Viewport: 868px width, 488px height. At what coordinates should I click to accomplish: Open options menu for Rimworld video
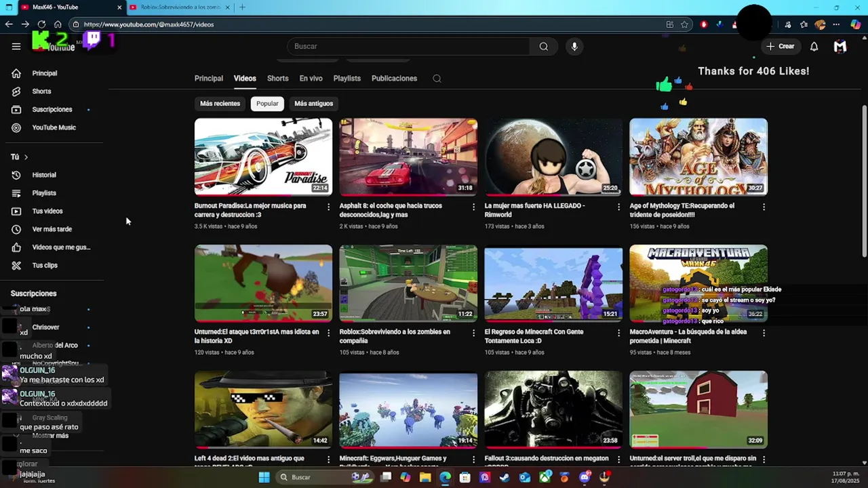click(618, 207)
